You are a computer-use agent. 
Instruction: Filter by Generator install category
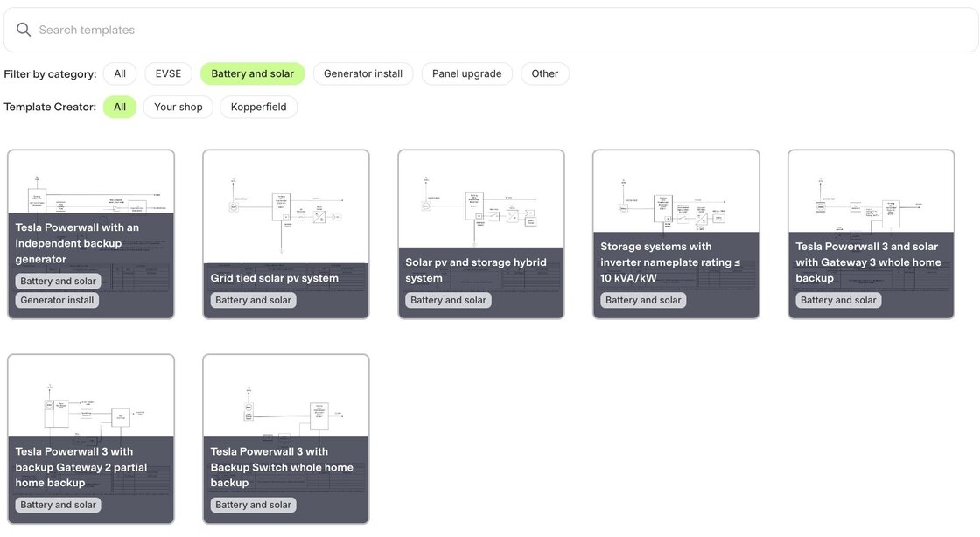tap(363, 73)
